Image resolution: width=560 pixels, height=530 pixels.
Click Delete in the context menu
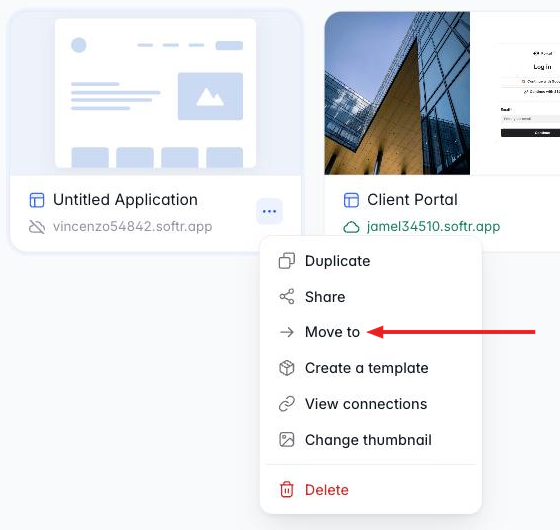(371, 490)
